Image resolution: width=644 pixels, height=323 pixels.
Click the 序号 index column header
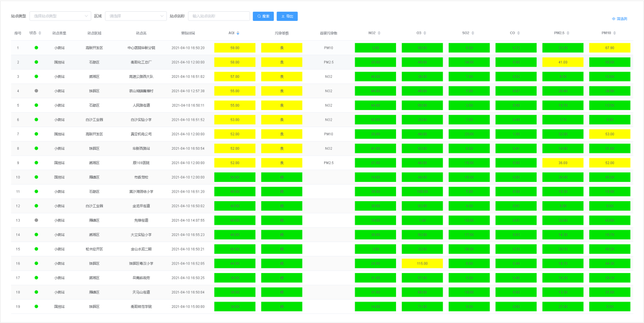pyautogui.click(x=18, y=33)
